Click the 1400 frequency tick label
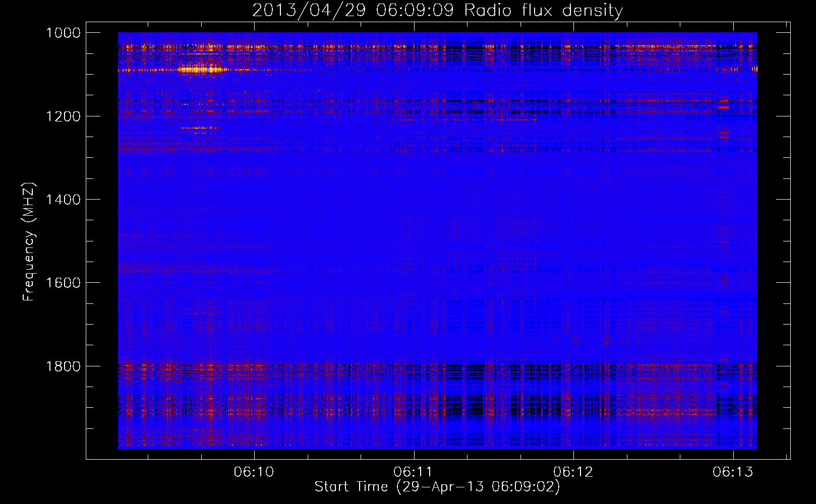Viewport: 816px width, 504px height. pos(63,200)
